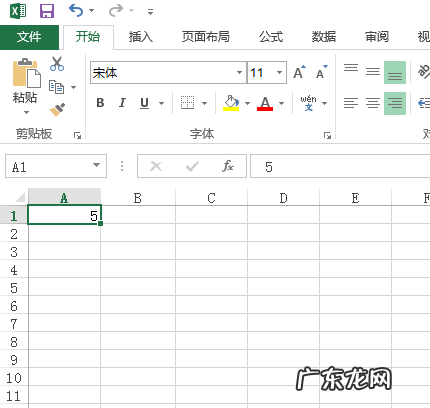This screenshot has width=430, height=408.
Task: Open the underline style dropdown arrow
Action: (x=161, y=103)
